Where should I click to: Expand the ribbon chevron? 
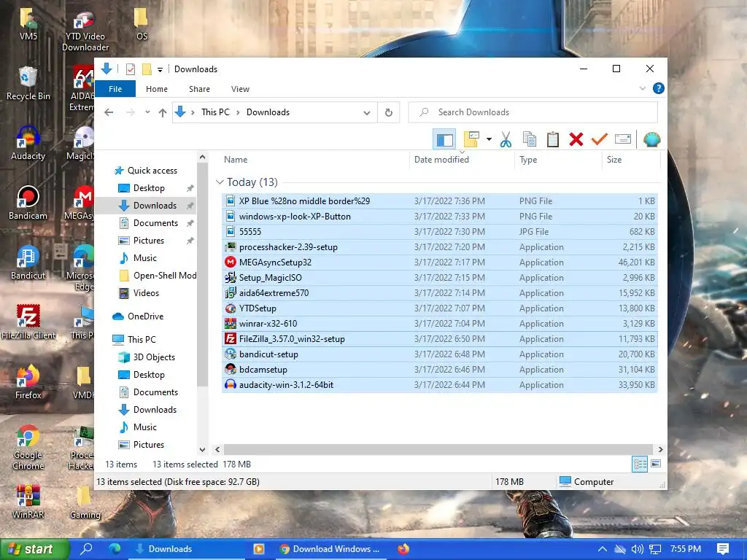(642, 88)
